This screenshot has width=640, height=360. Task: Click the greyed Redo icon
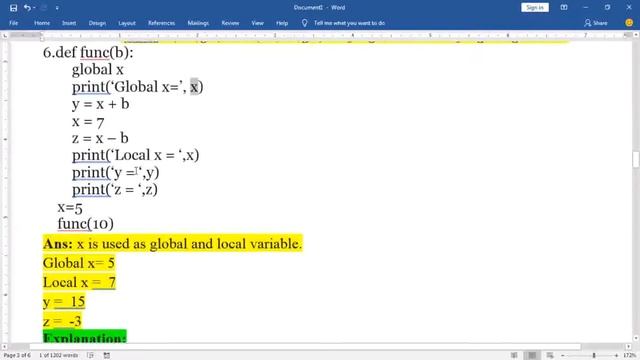(44, 8)
